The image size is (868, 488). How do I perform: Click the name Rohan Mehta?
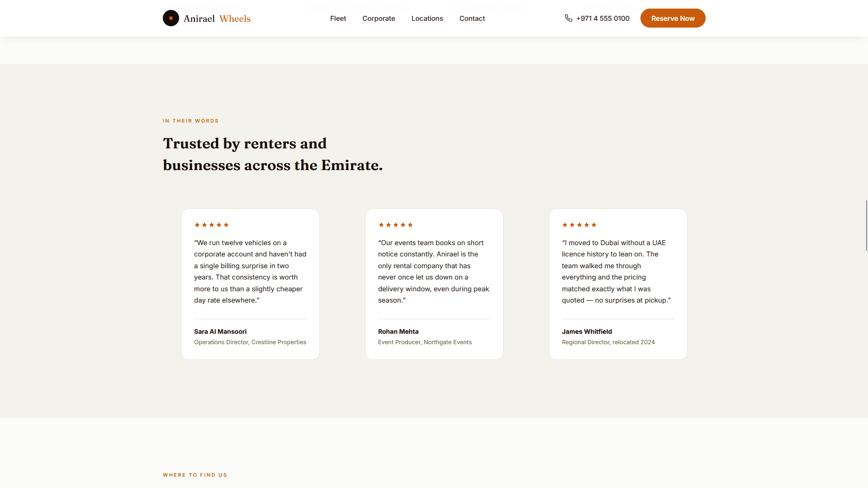coord(398,332)
